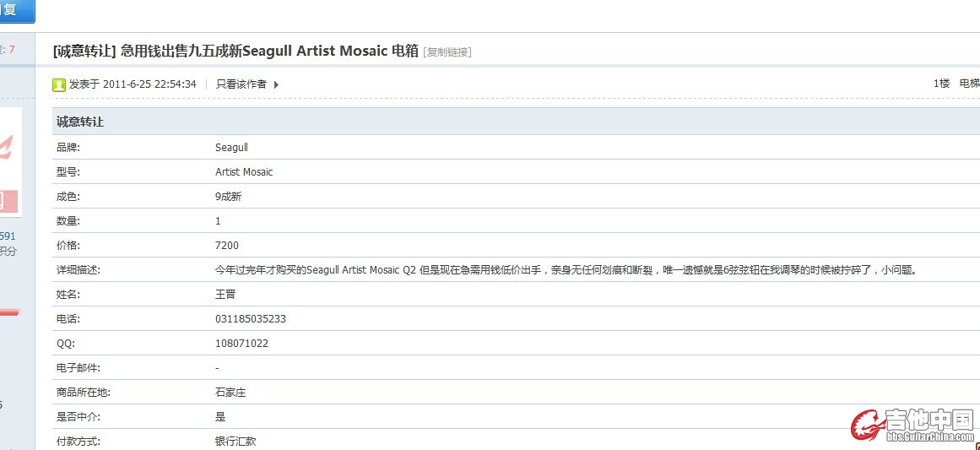980x450 pixels.
Task: Click the red progress bar in sidebar
Action: (9, 312)
